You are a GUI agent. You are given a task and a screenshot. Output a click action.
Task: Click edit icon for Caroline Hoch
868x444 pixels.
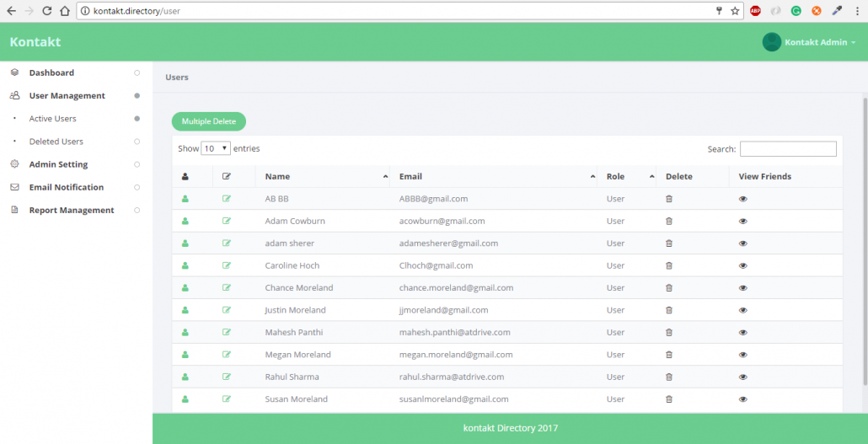click(x=227, y=265)
